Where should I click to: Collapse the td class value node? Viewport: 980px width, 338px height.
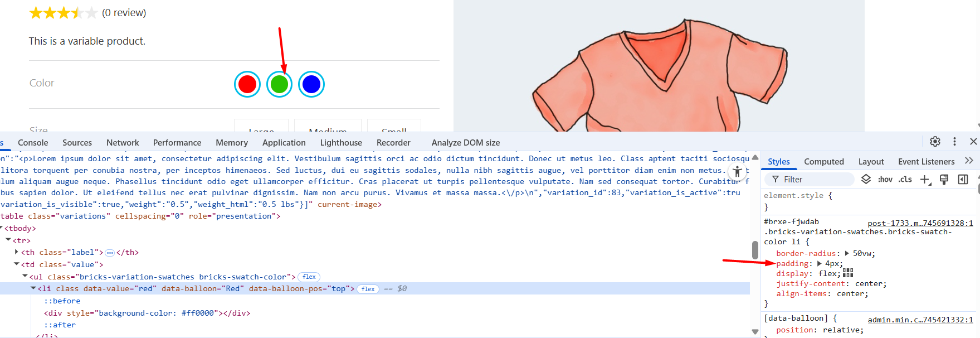(17, 264)
